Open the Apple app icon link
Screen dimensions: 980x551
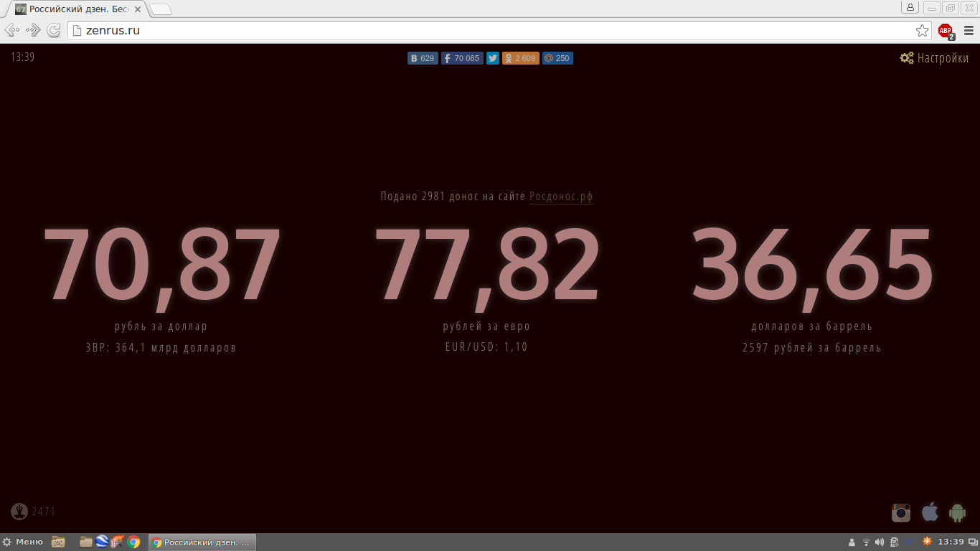(x=930, y=512)
